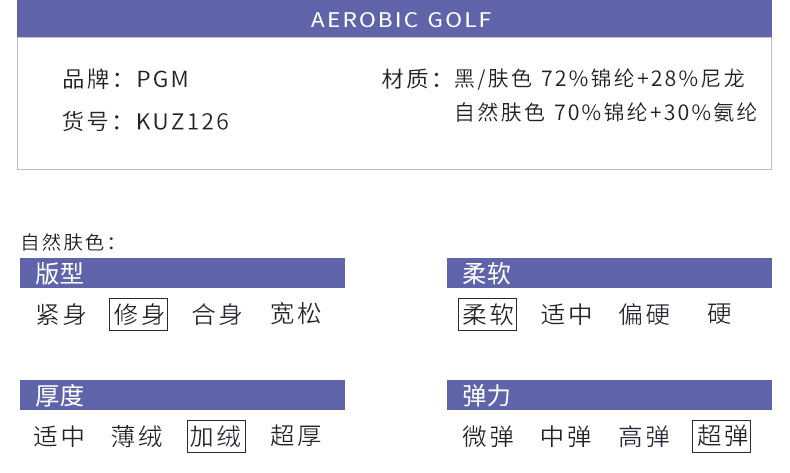This screenshot has width=790, height=473.
Task: Select the boxed 修身 fit option
Action: pyautogui.click(x=139, y=314)
